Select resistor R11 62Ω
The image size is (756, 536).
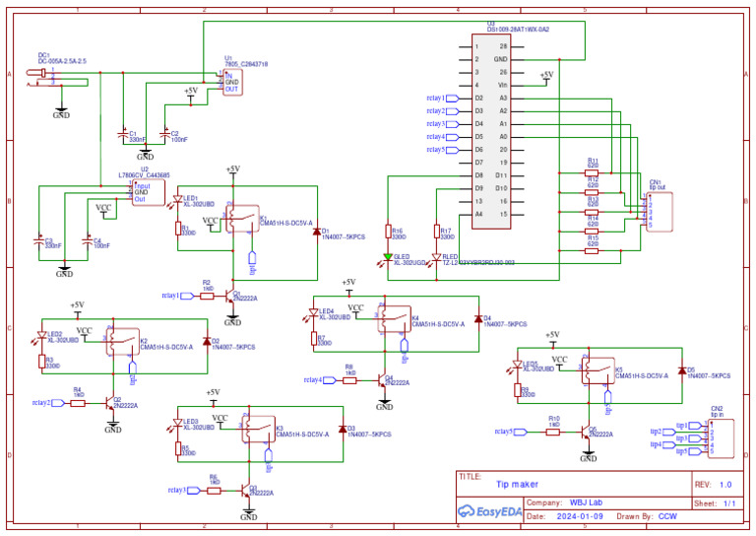point(592,172)
